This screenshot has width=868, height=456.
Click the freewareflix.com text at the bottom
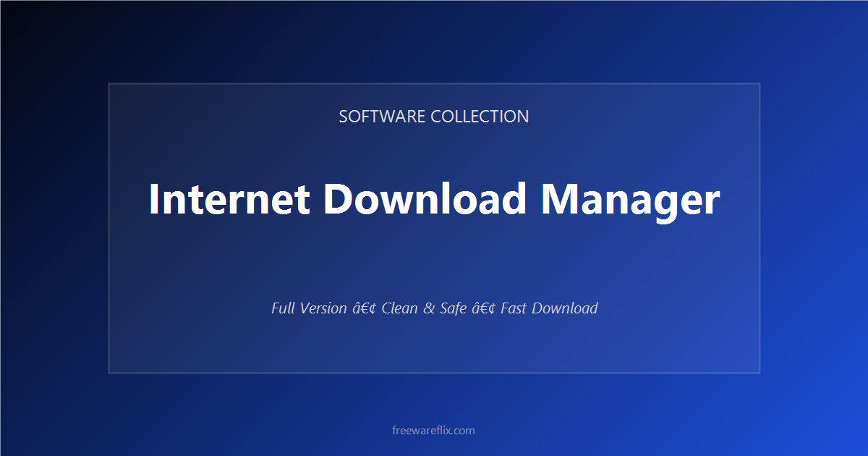pyautogui.click(x=434, y=430)
